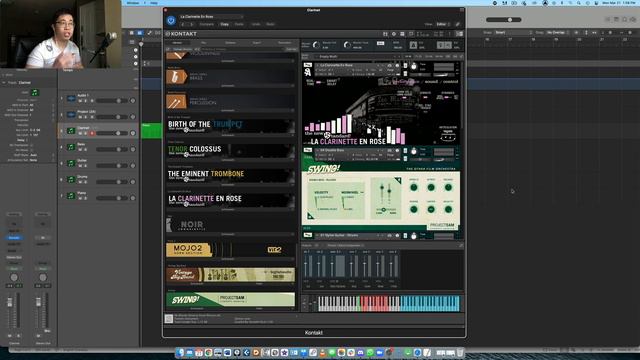Open Trash in the Dock
This screenshot has height=360, width=640.
460,352
